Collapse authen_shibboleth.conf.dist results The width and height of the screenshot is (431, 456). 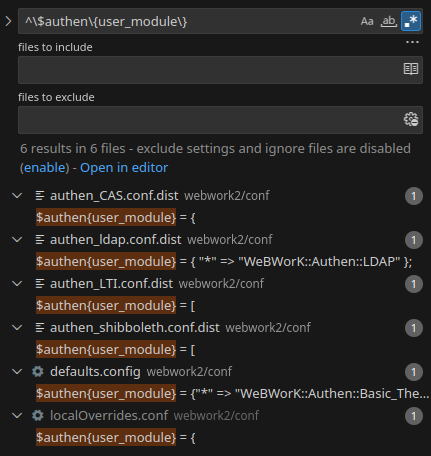17,328
